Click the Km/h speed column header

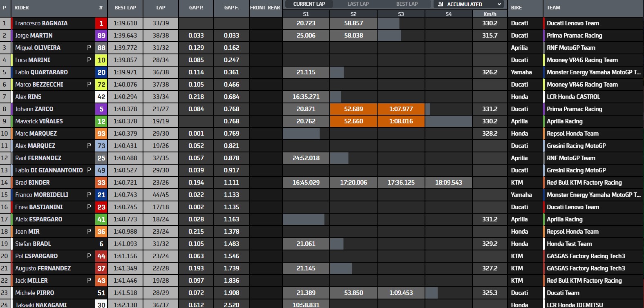pyautogui.click(x=490, y=14)
